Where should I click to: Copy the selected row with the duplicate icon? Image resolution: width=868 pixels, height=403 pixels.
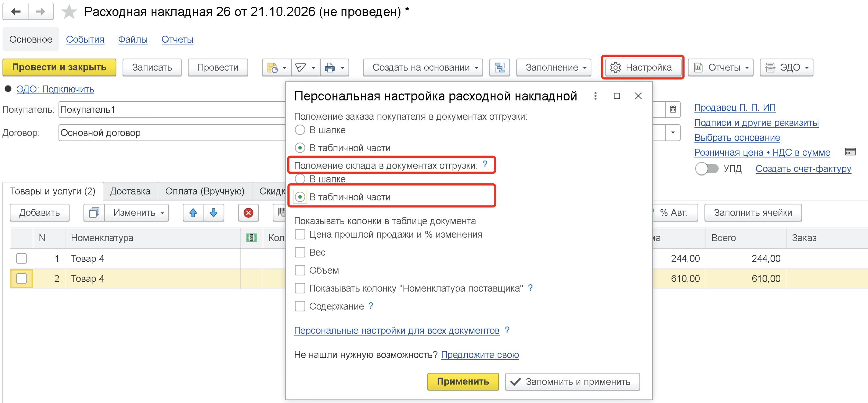point(94,213)
